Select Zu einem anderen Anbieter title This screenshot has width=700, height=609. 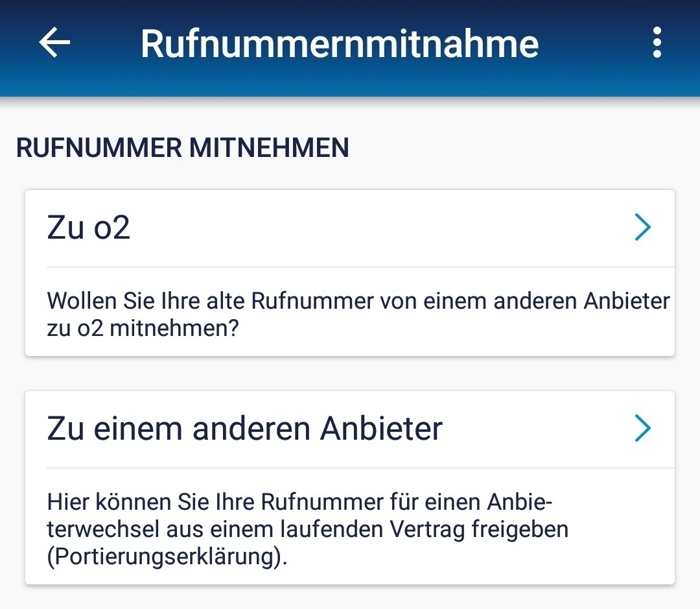pos(244,428)
